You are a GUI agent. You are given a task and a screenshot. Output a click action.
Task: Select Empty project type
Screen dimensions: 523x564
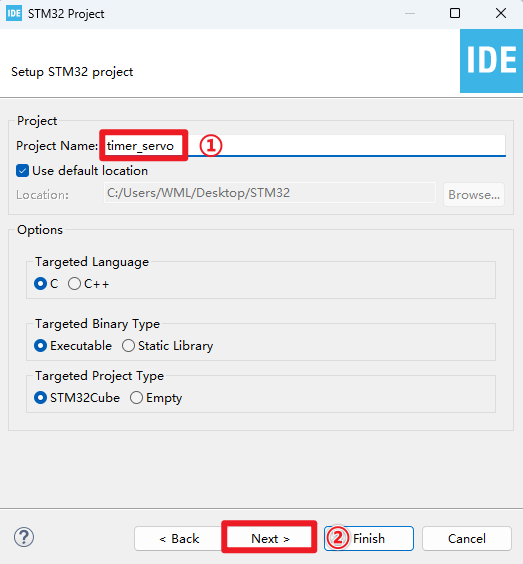136,398
